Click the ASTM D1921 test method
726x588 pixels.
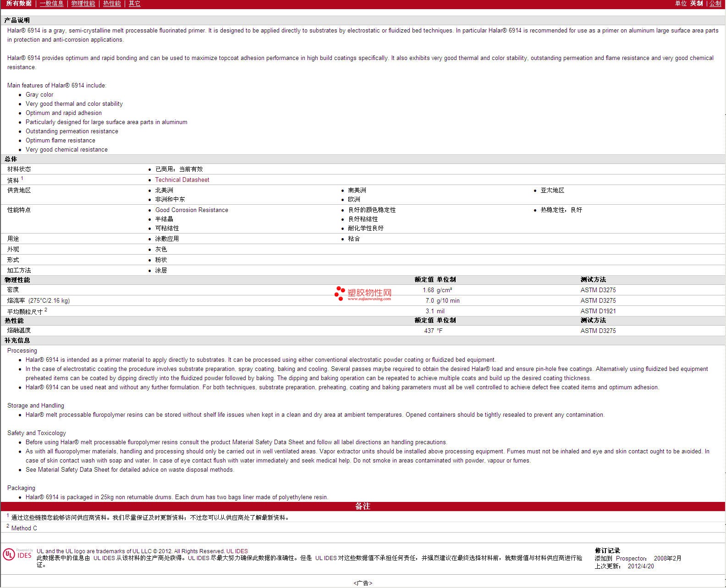point(598,311)
